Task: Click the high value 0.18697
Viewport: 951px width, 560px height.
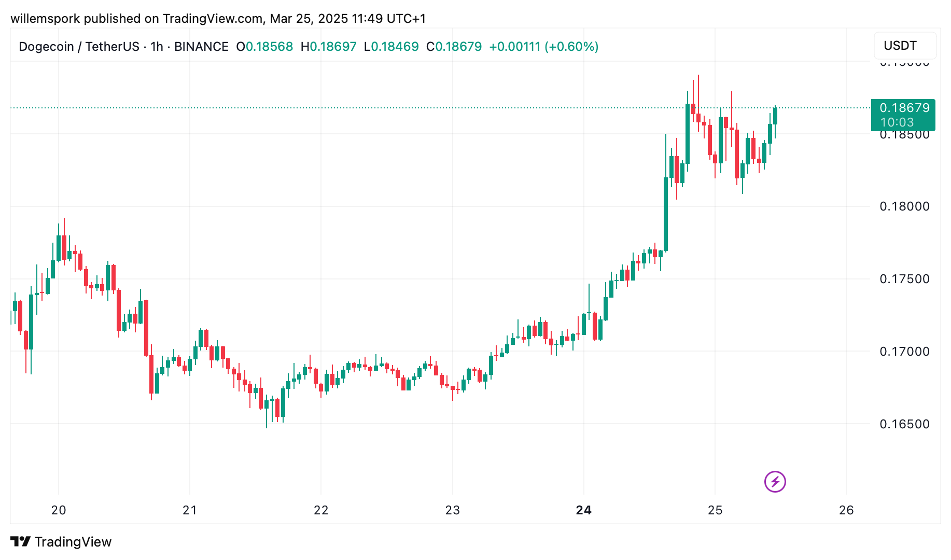Action: click(x=333, y=47)
